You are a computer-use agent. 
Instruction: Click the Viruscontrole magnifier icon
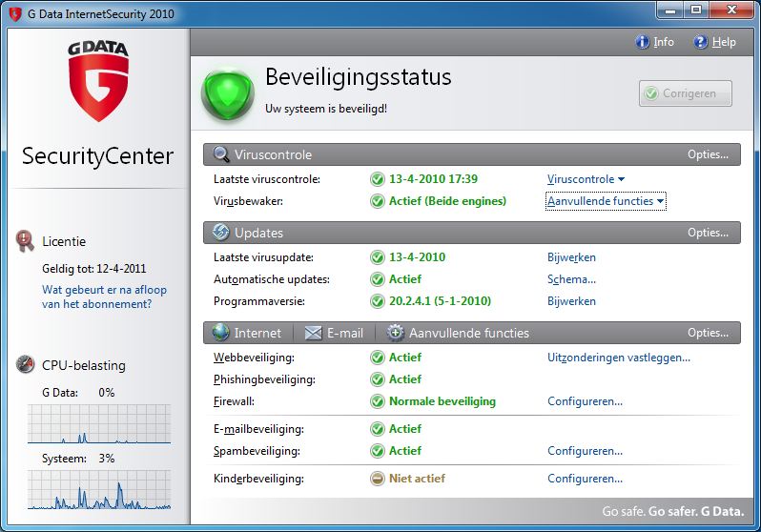[x=221, y=154]
